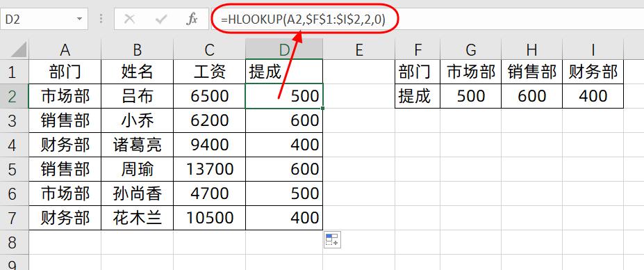The image size is (644, 270).
Task: Click cell D1 containing 提成
Action: 284,72
